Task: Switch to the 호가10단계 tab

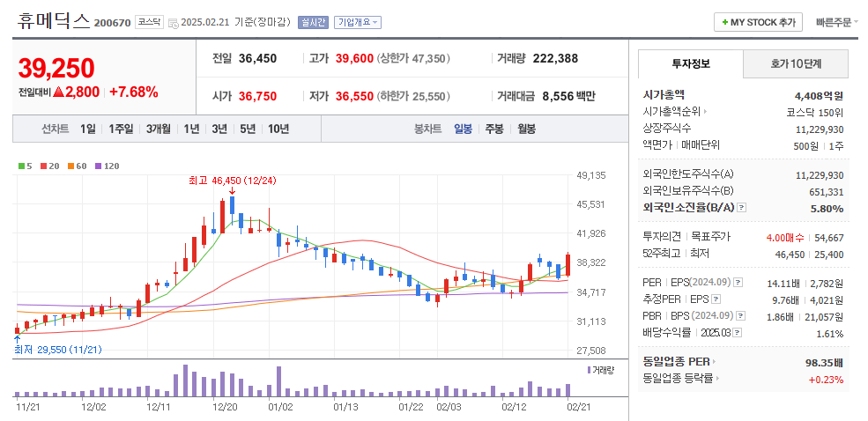Action: [796, 63]
